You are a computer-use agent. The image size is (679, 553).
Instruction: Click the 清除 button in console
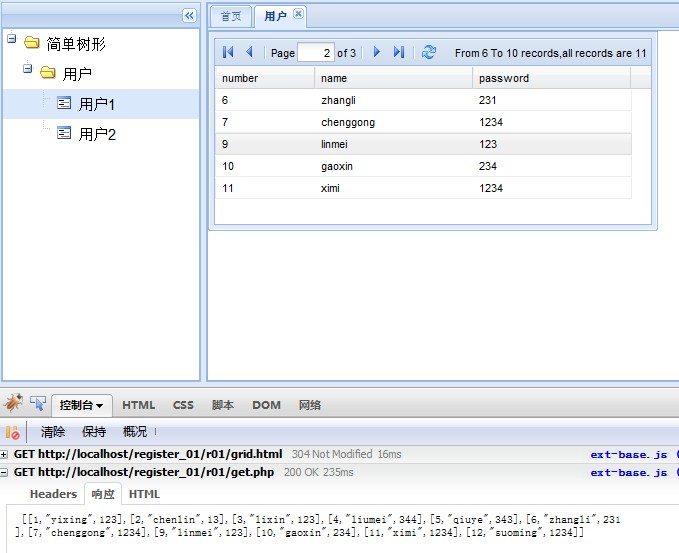53,432
